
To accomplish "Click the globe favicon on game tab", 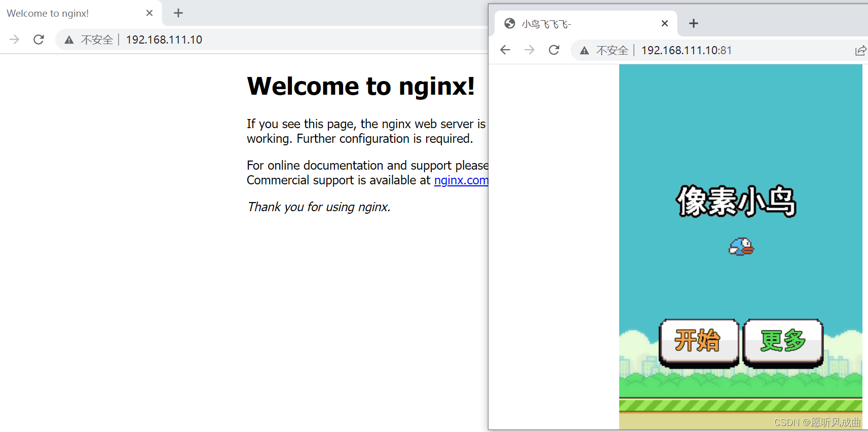I will pos(510,23).
